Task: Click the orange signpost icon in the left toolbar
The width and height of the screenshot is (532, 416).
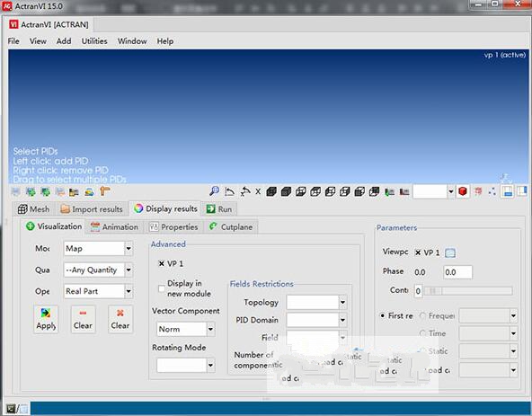Action: click(105, 191)
